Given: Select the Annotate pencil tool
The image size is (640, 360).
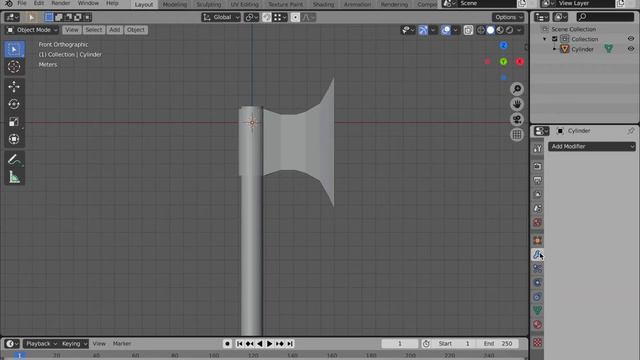Looking at the screenshot, I should tap(14, 160).
